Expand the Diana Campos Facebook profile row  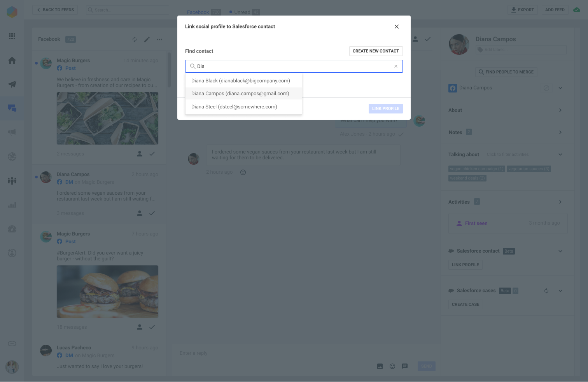pyautogui.click(x=560, y=88)
